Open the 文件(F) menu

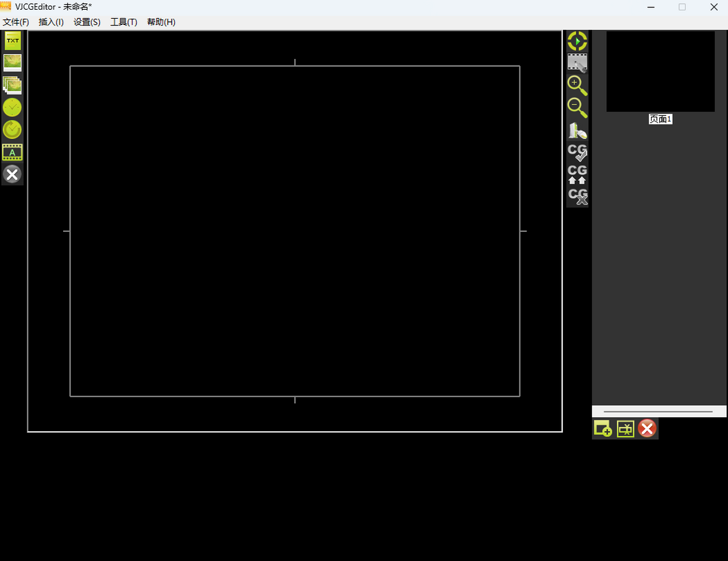pos(16,22)
